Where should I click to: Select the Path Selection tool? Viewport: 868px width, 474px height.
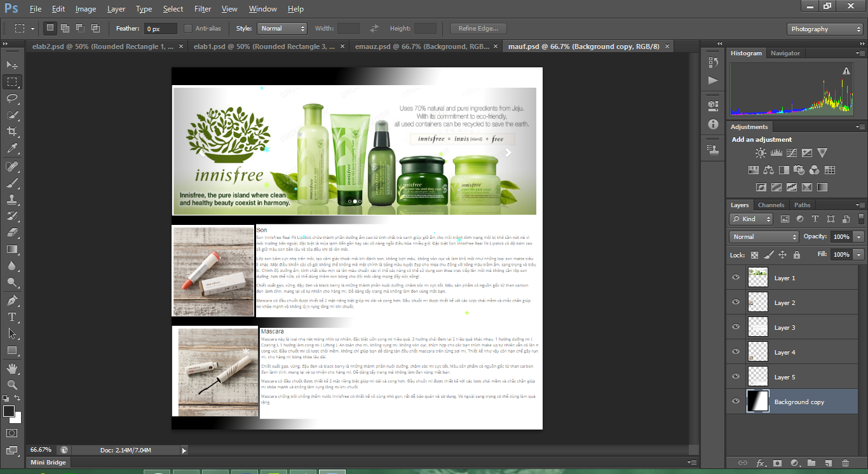point(12,333)
